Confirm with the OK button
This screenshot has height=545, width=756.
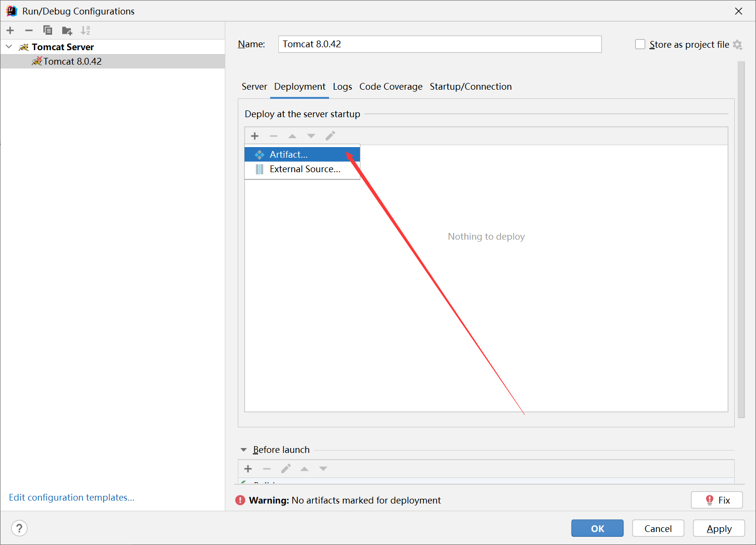[597, 528]
